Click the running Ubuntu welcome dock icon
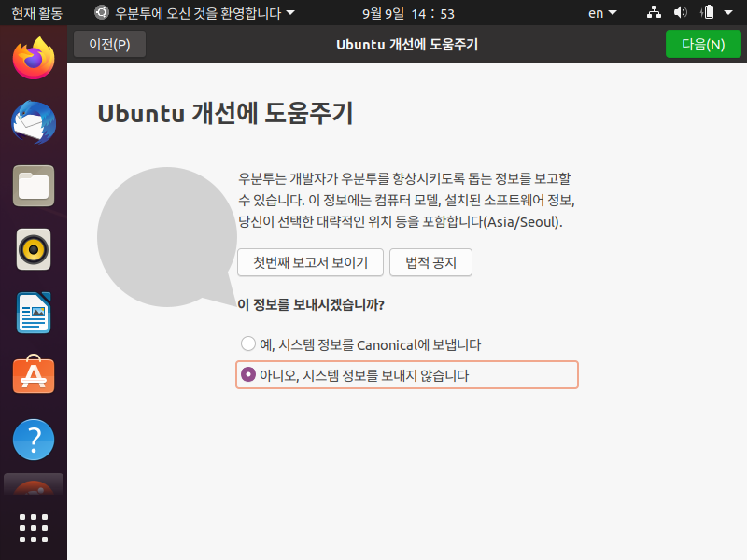Screen dimensions: 747x560 point(34,484)
